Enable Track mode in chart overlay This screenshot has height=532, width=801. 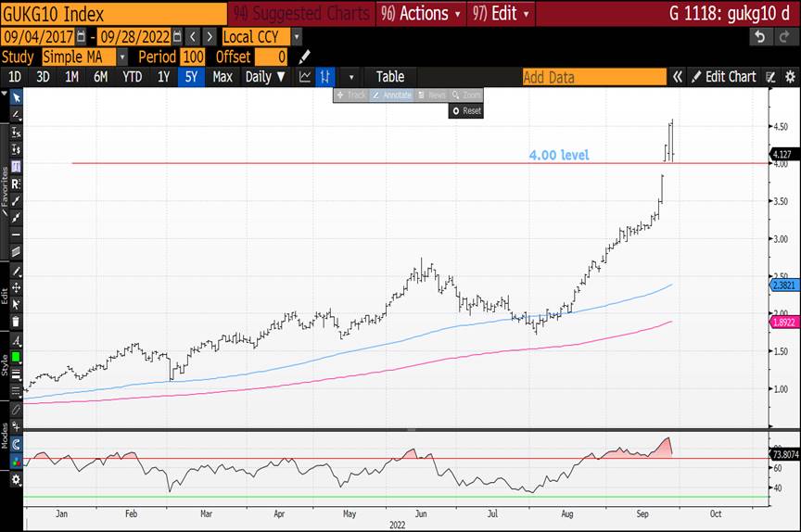tap(351, 95)
